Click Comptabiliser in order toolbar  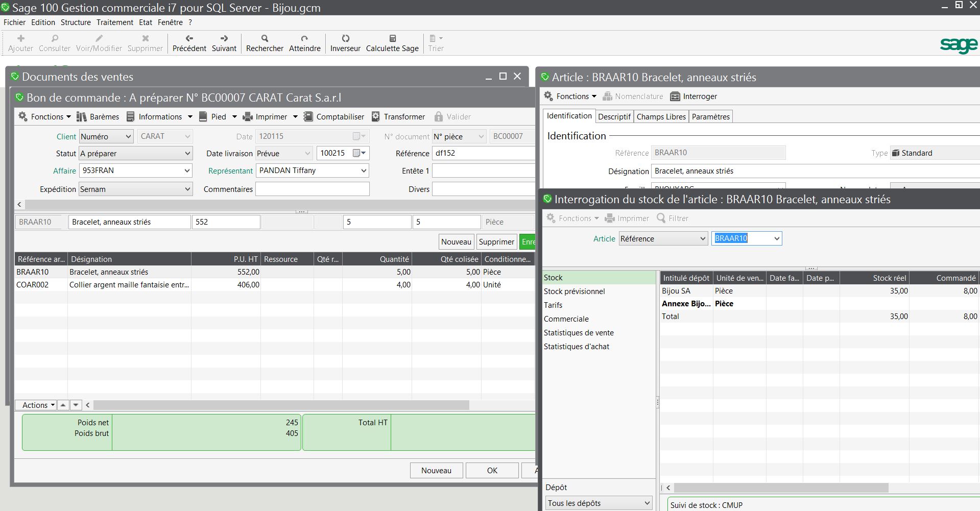(x=334, y=116)
